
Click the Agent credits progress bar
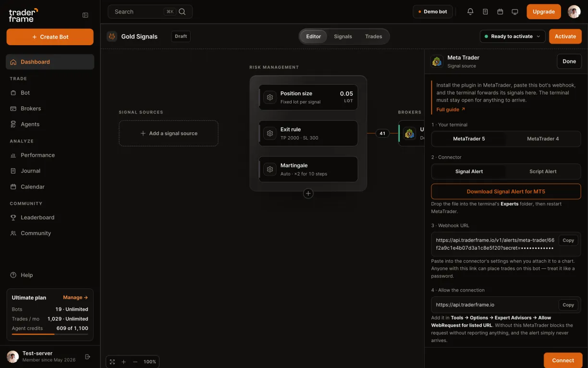pos(50,334)
